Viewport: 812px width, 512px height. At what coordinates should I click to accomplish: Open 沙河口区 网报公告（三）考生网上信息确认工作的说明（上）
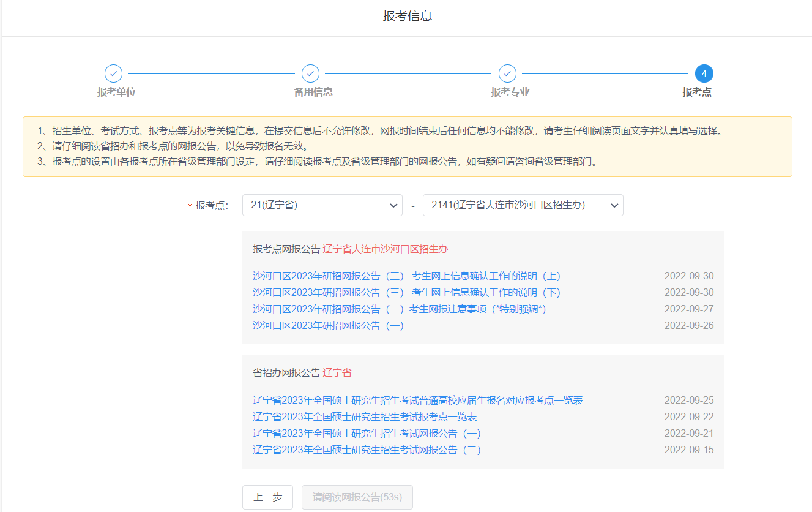407,276
